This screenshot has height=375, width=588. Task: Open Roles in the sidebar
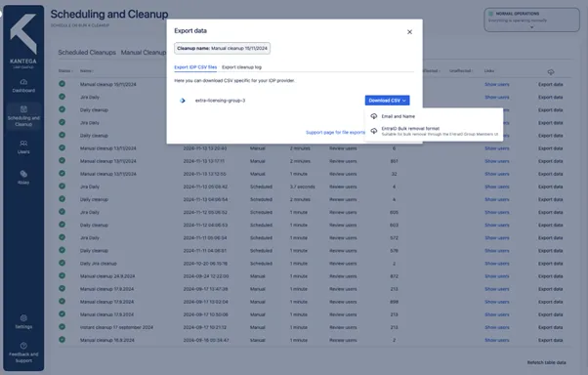[23, 178]
